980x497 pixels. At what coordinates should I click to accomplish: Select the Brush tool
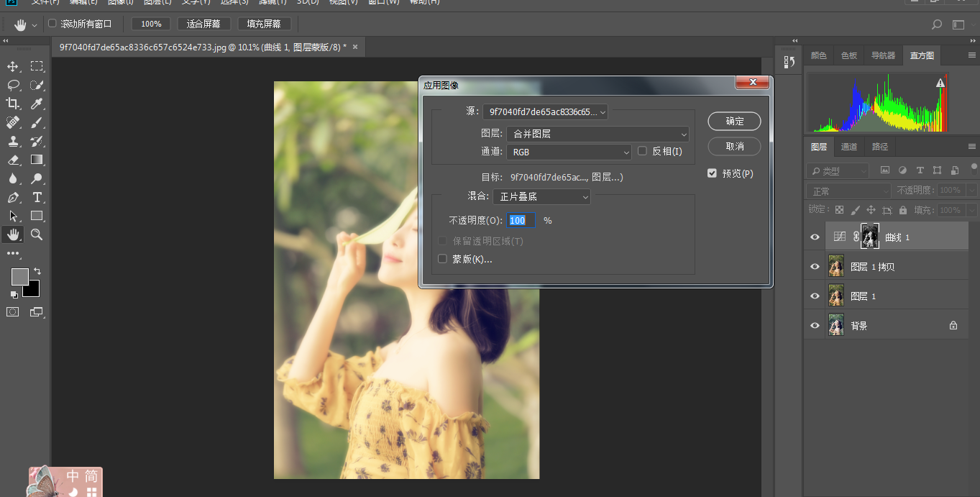[x=37, y=122]
